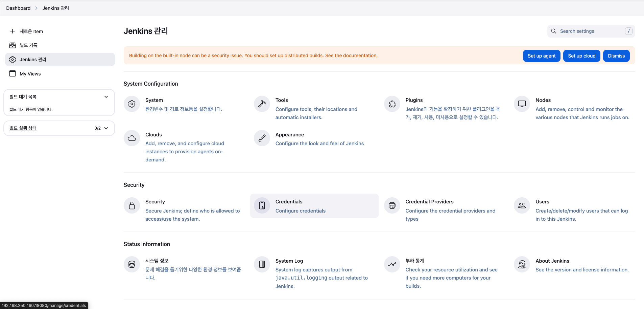Click the 부하 통계 graph icon

pyautogui.click(x=392, y=264)
